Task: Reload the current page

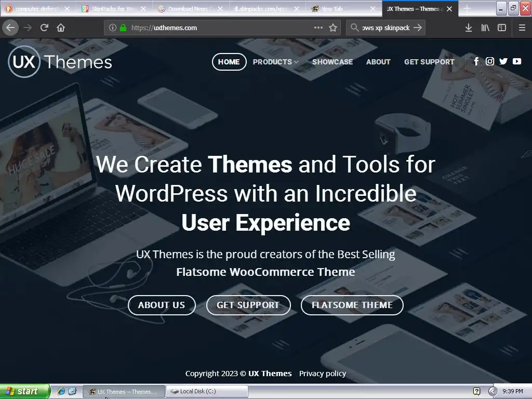Action: pyautogui.click(x=44, y=28)
